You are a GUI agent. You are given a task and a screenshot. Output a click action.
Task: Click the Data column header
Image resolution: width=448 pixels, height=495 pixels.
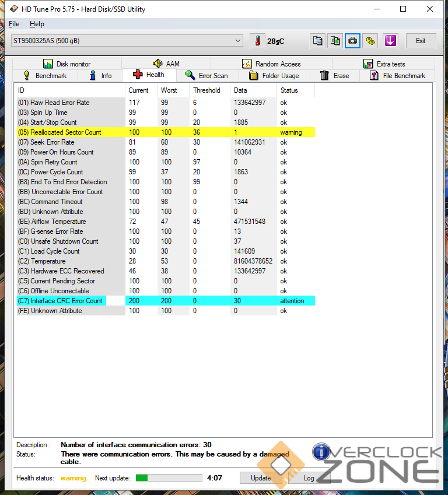pyautogui.click(x=253, y=90)
